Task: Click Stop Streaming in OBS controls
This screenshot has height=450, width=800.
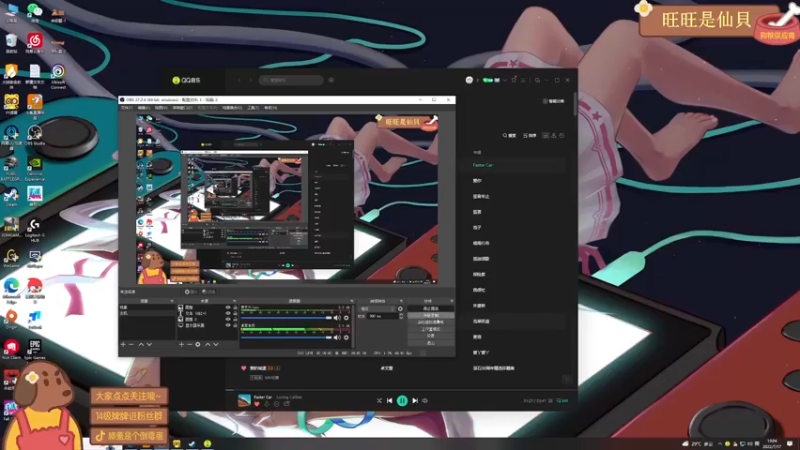Action: pyautogui.click(x=431, y=308)
